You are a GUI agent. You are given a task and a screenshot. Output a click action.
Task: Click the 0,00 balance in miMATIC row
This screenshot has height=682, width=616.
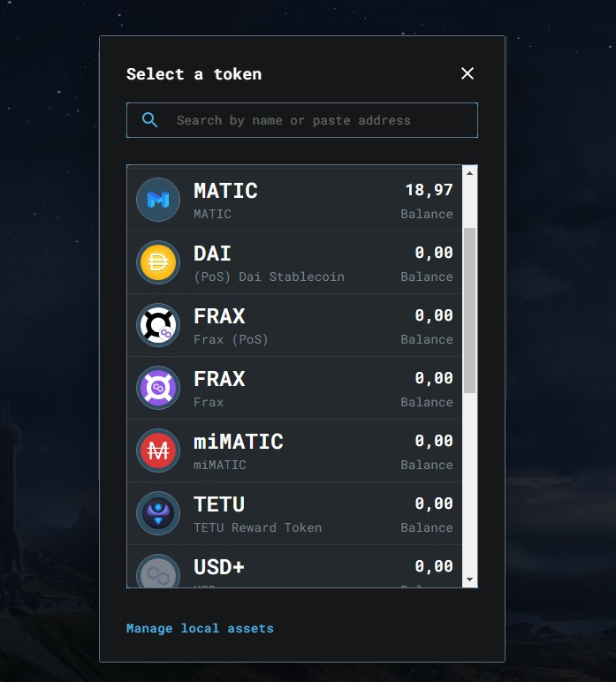pos(434,440)
